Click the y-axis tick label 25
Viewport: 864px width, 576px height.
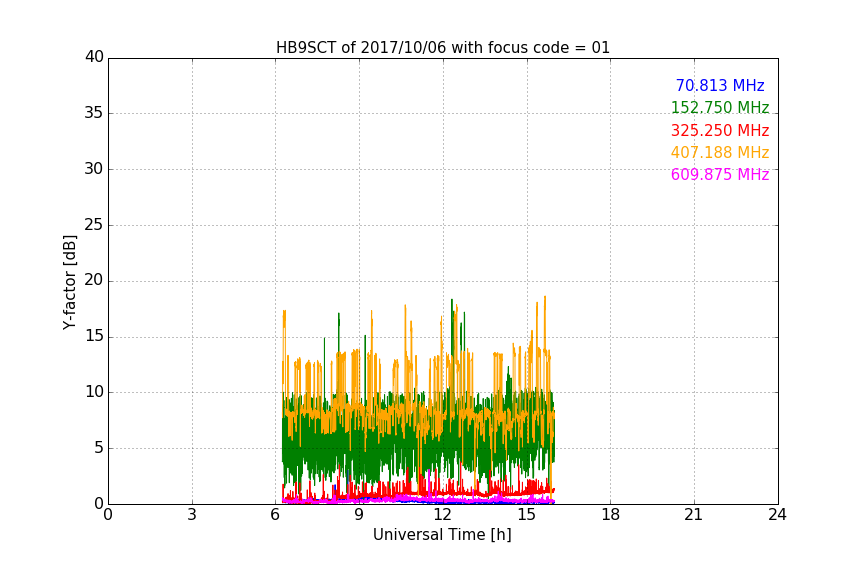pyautogui.click(x=94, y=225)
